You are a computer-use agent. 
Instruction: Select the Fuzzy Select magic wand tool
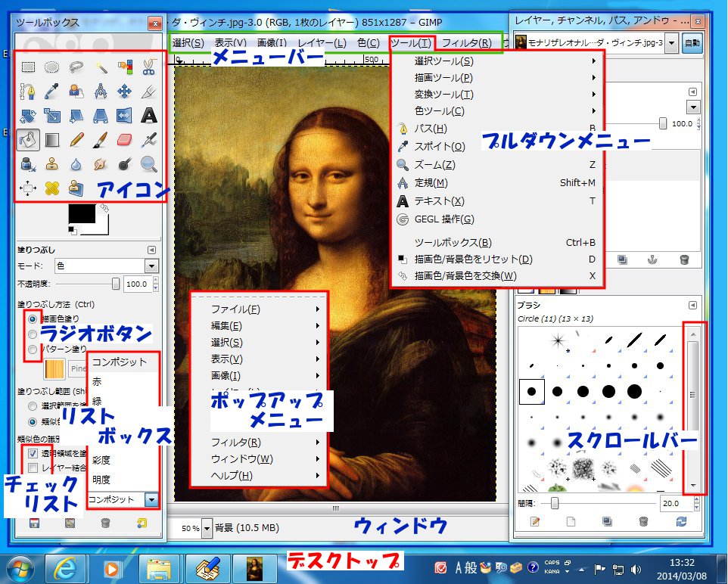coord(101,67)
